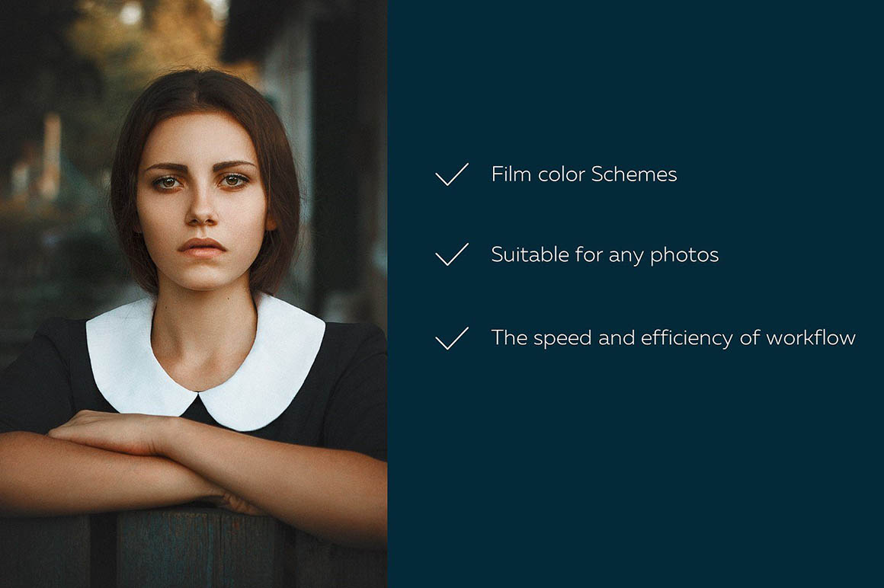
Task: Click the checkmark beside Suitable for any photos
Action: (x=452, y=254)
